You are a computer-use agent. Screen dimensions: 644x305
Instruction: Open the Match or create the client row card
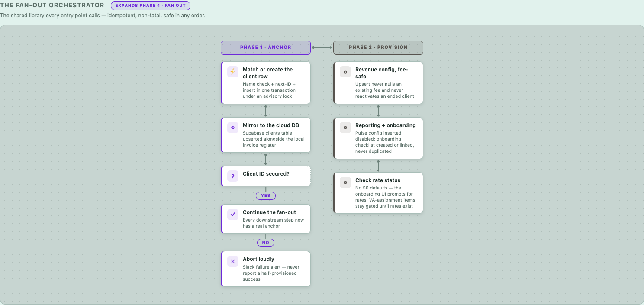pos(266,83)
